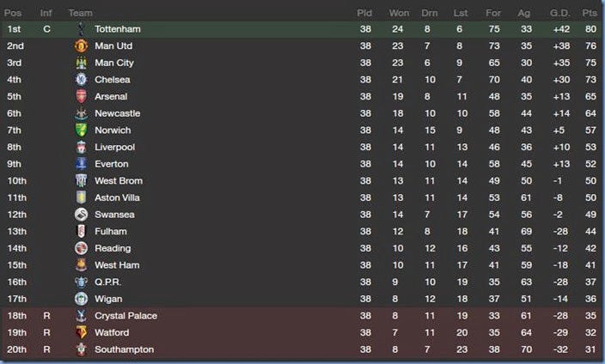
Task: Open the Crystal Palace team name
Action: [125, 316]
